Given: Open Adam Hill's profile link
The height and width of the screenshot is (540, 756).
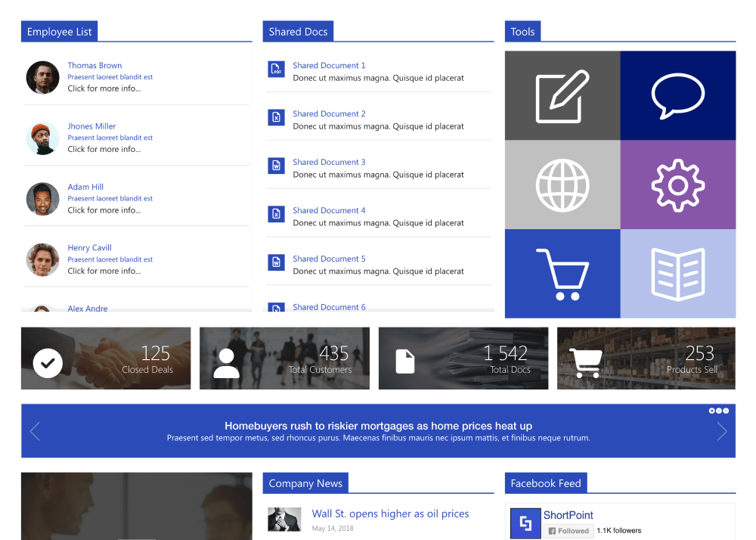Looking at the screenshot, I should [85, 187].
